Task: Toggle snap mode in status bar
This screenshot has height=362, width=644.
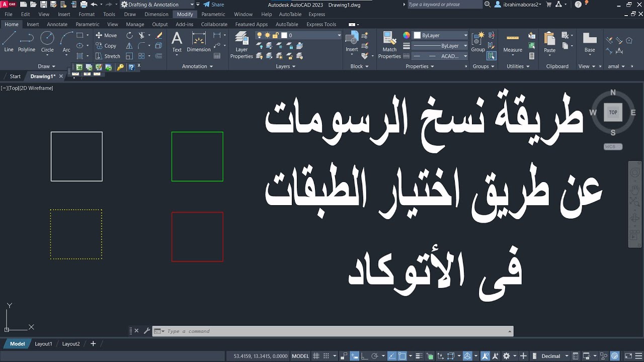Action: pos(327,356)
